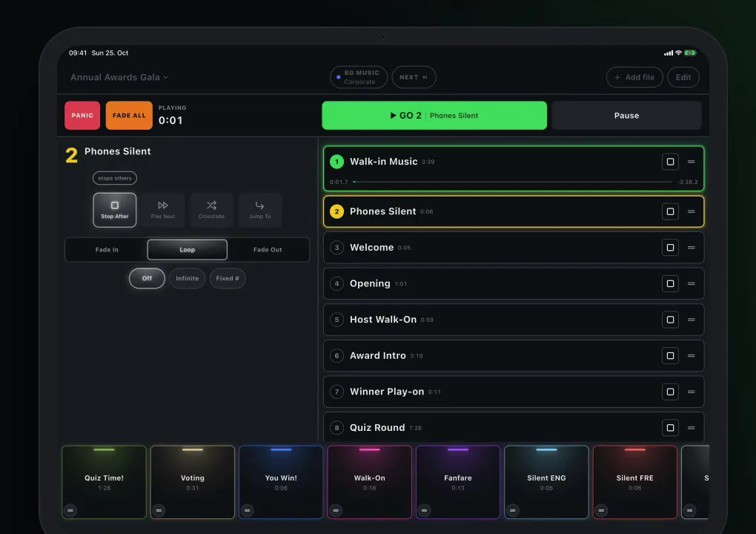Click reorder handle on Winner Play-on row
Viewport: 756px width, 534px height.
(x=691, y=392)
